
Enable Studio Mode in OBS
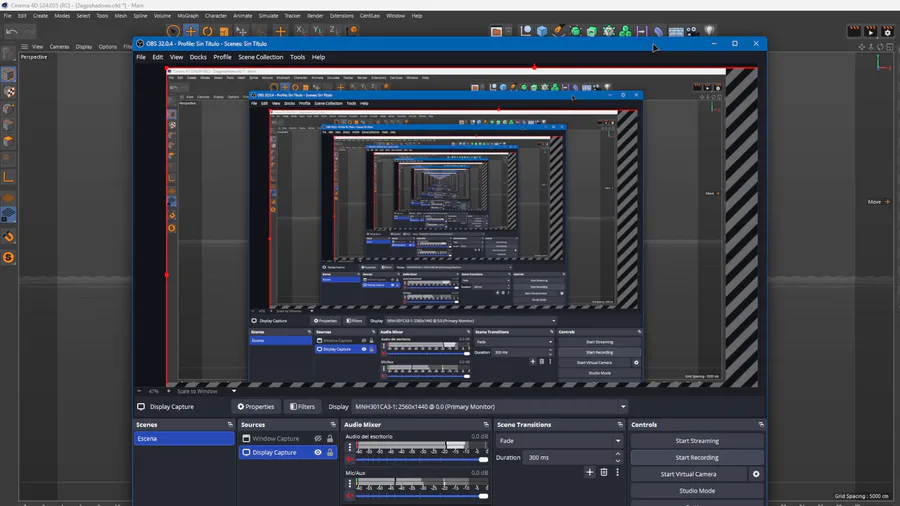(697, 491)
